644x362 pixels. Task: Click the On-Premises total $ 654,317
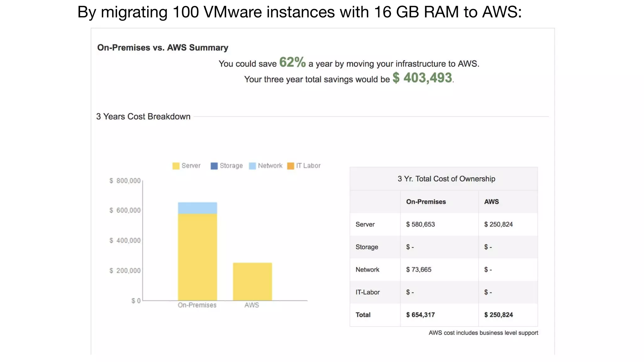[x=420, y=315]
